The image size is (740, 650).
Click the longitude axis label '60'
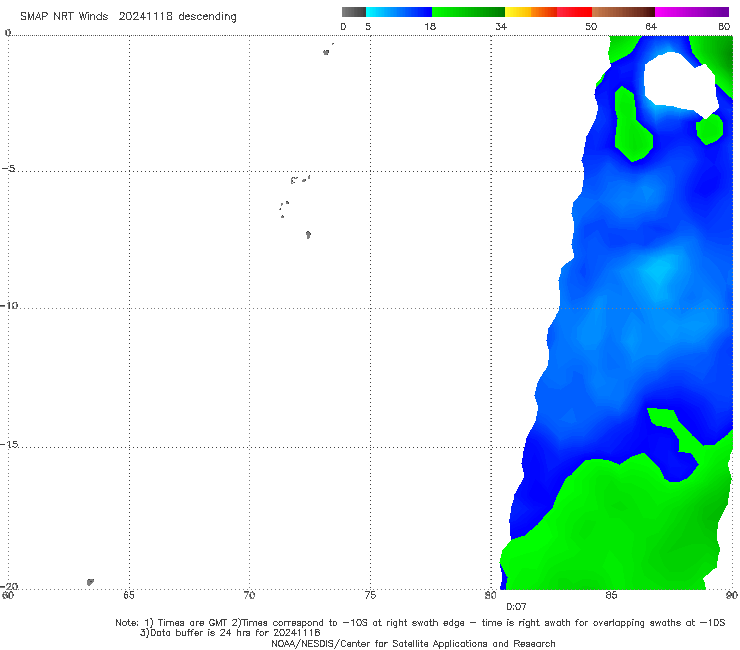(x=8, y=595)
